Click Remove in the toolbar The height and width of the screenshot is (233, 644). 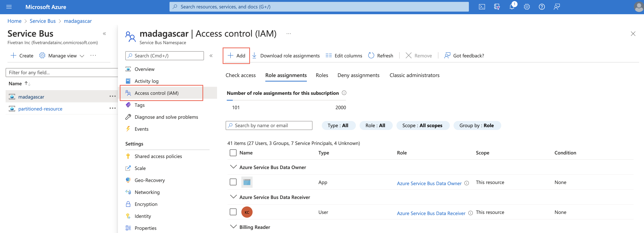419,56
